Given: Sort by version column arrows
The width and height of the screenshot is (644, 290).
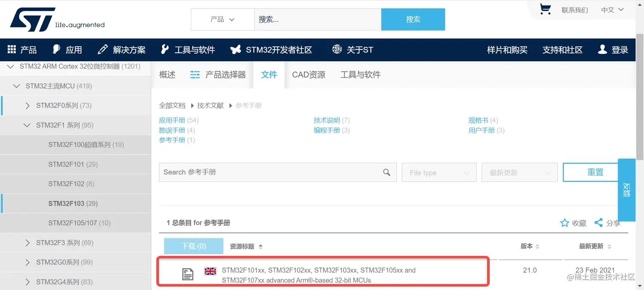Looking at the screenshot, I should pos(537,247).
